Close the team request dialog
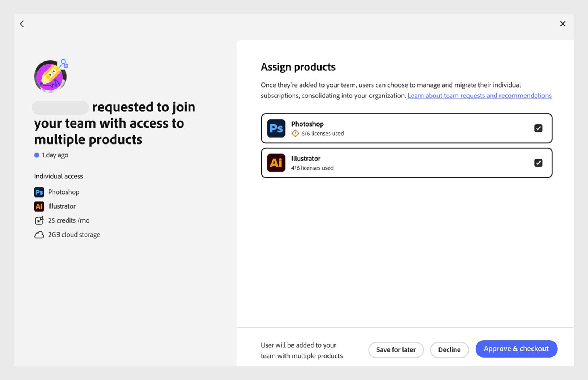 click(563, 24)
